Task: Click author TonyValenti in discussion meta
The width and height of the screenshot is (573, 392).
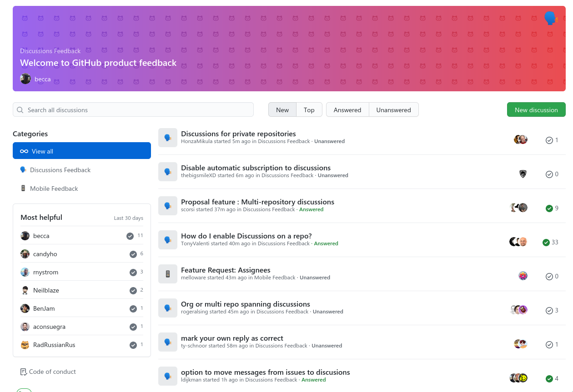Action: (195, 243)
